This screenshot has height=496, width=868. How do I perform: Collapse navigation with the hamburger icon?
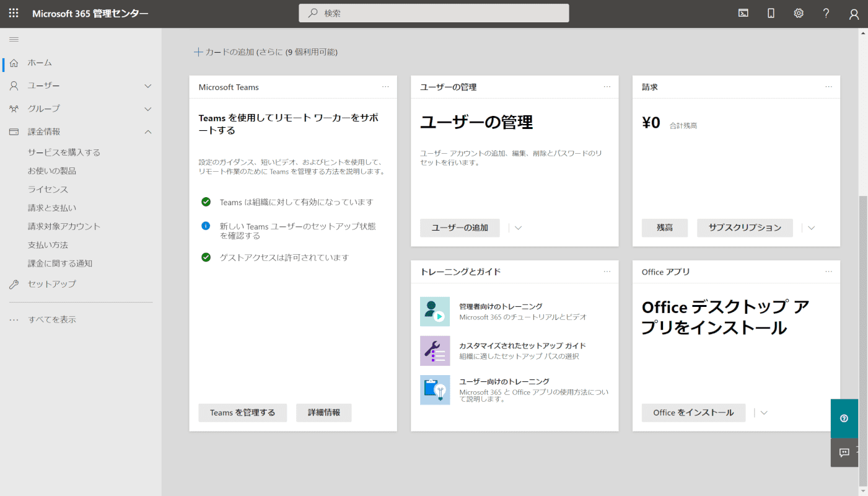click(14, 39)
